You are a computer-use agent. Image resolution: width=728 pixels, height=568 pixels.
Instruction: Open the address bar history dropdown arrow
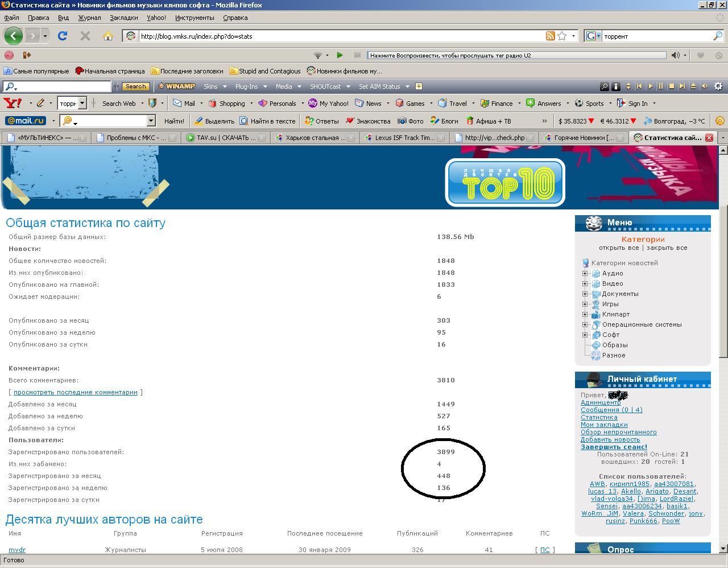pos(573,36)
